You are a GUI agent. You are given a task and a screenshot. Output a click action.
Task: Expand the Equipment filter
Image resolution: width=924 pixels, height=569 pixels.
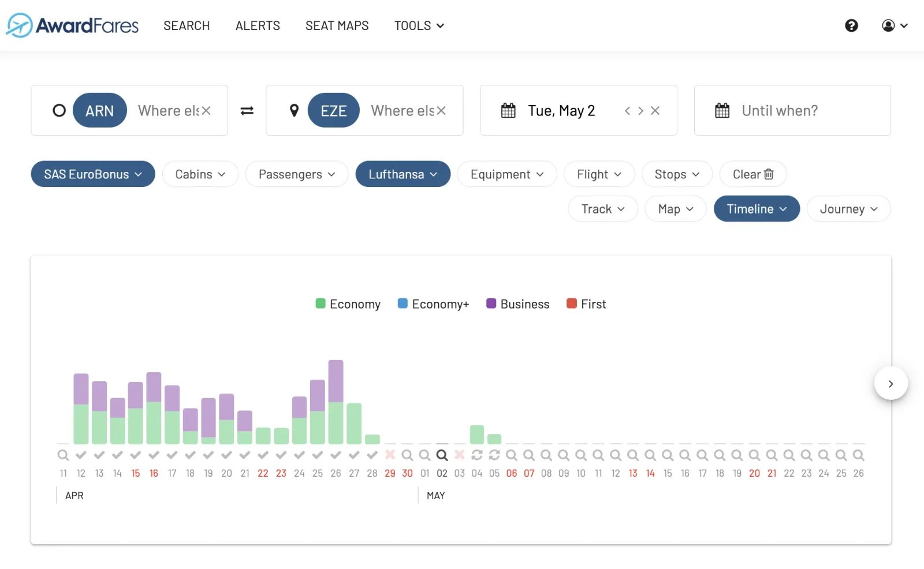pos(507,174)
